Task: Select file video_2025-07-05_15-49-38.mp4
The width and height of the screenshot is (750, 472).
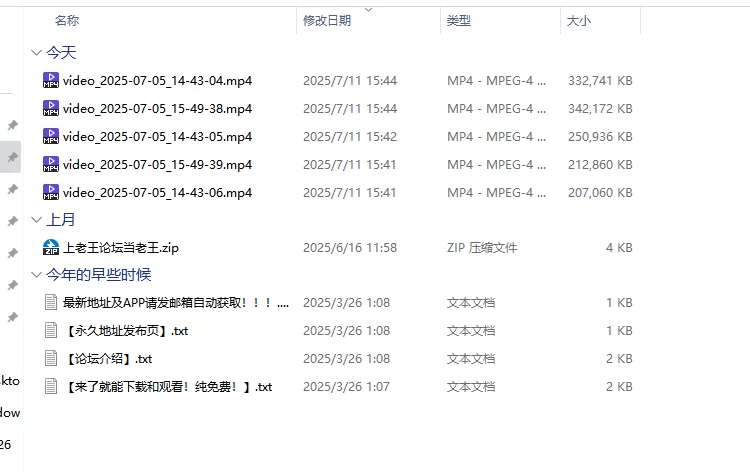Action: (x=157, y=109)
